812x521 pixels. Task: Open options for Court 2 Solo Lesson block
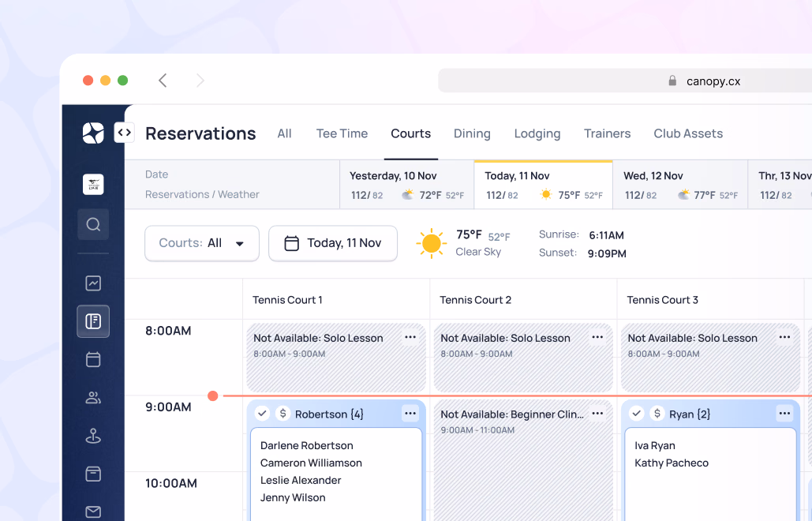point(597,337)
